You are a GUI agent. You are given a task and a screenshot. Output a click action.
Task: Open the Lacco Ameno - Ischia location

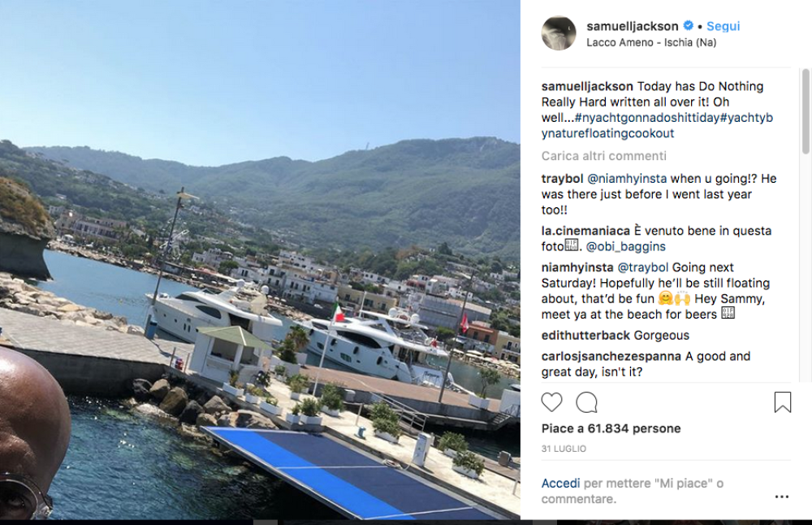651,42
